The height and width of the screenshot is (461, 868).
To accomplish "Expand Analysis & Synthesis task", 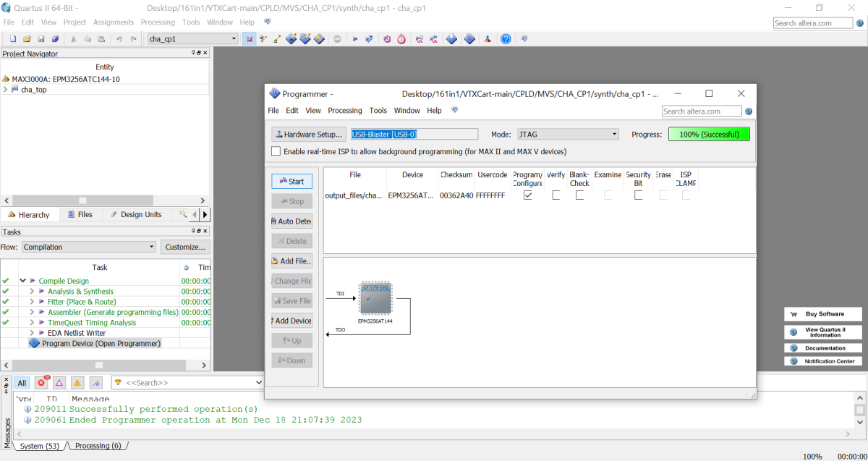I will (32, 292).
